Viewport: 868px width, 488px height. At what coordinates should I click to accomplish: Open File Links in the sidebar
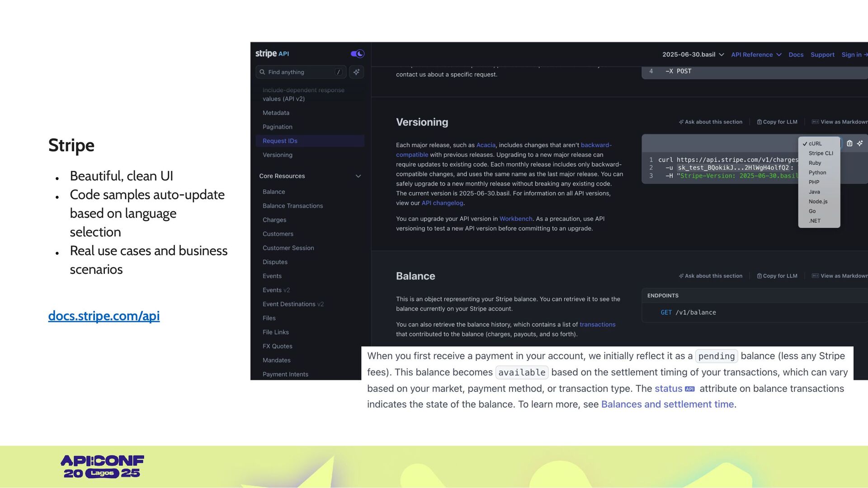click(x=275, y=332)
